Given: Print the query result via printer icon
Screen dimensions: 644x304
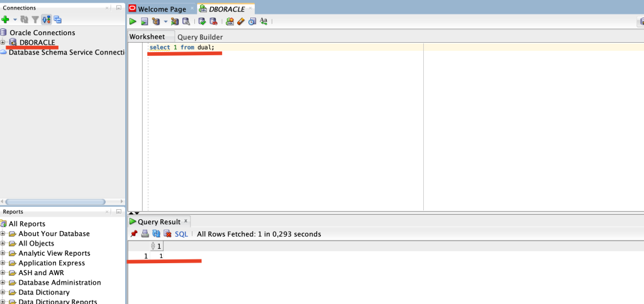Looking at the screenshot, I should click(145, 234).
